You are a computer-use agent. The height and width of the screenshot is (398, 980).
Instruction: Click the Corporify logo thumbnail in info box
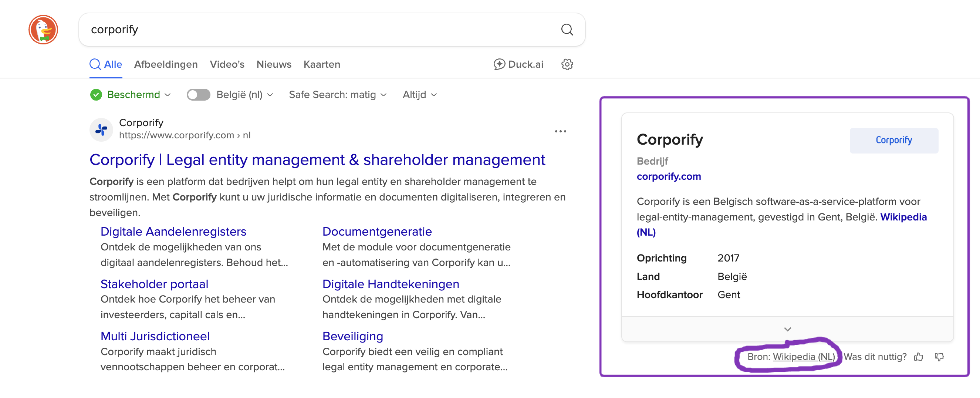click(x=893, y=141)
